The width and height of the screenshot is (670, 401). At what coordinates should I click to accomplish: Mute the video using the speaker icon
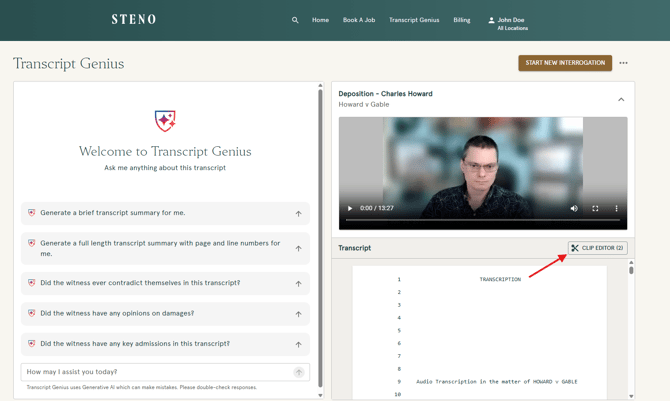[574, 208]
